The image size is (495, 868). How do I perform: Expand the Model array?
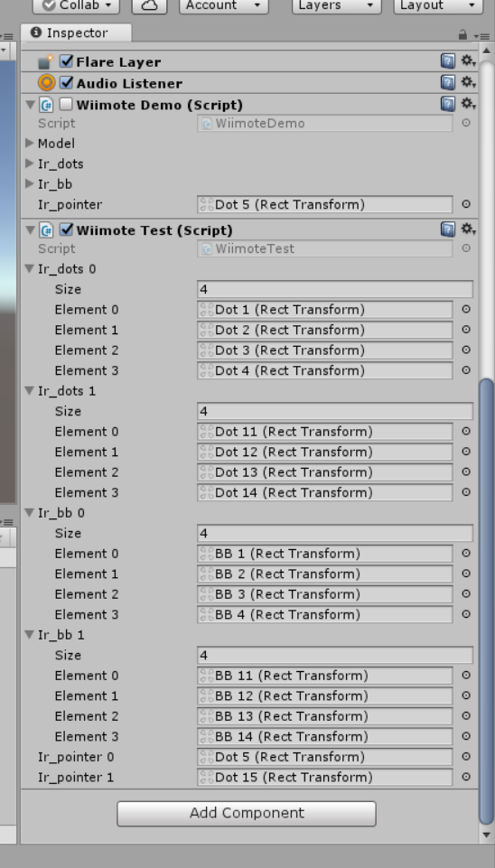[x=30, y=144]
